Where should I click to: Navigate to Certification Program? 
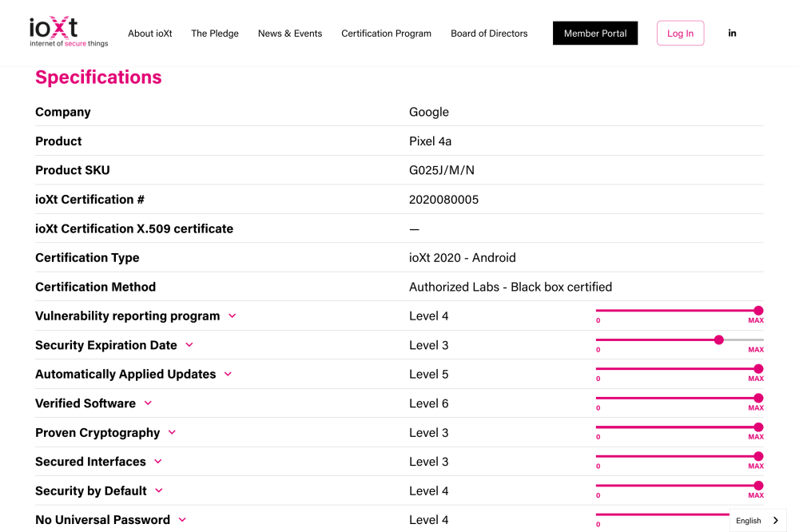386,34
